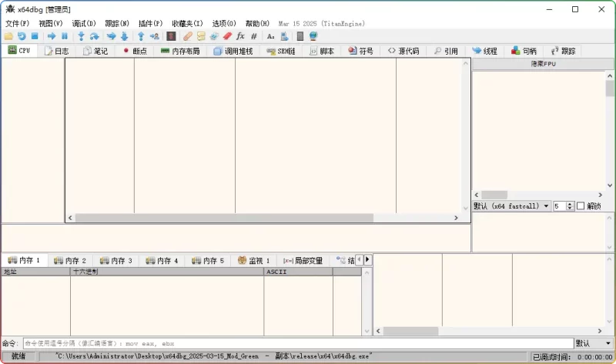Click the Execute Till Return up-arrow icon
Viewport: 616px width, 364px height.
click(x=141, y=36)
